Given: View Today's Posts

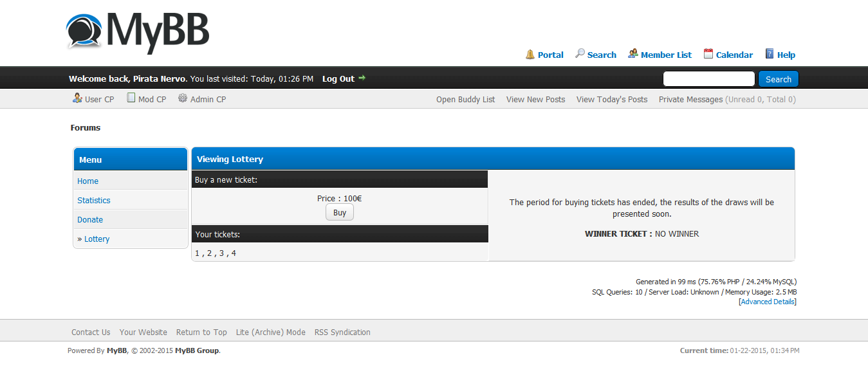Looking at the screenshot, I should (611, 100).
